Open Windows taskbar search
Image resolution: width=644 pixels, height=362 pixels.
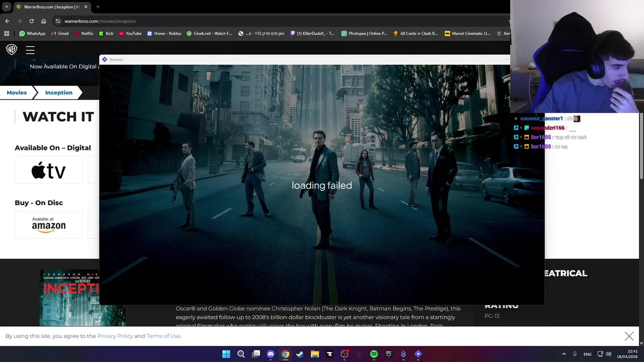pos(241,354)
